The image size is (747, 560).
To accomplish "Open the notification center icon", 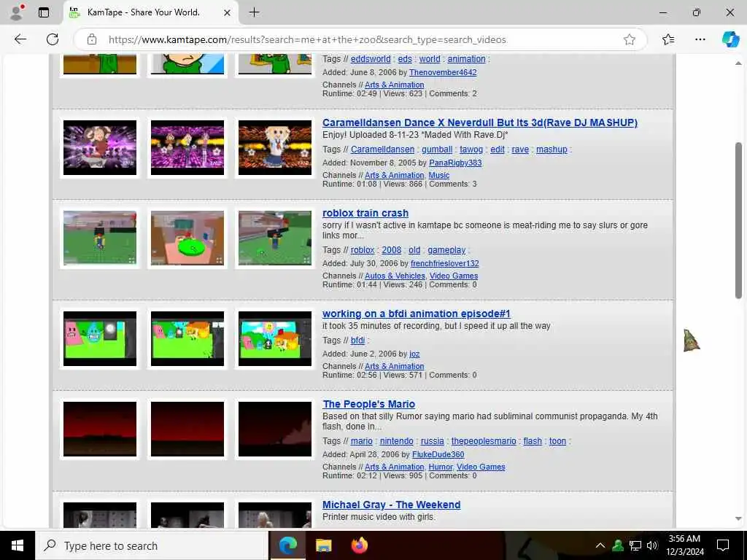I will [x=723, y=545].
